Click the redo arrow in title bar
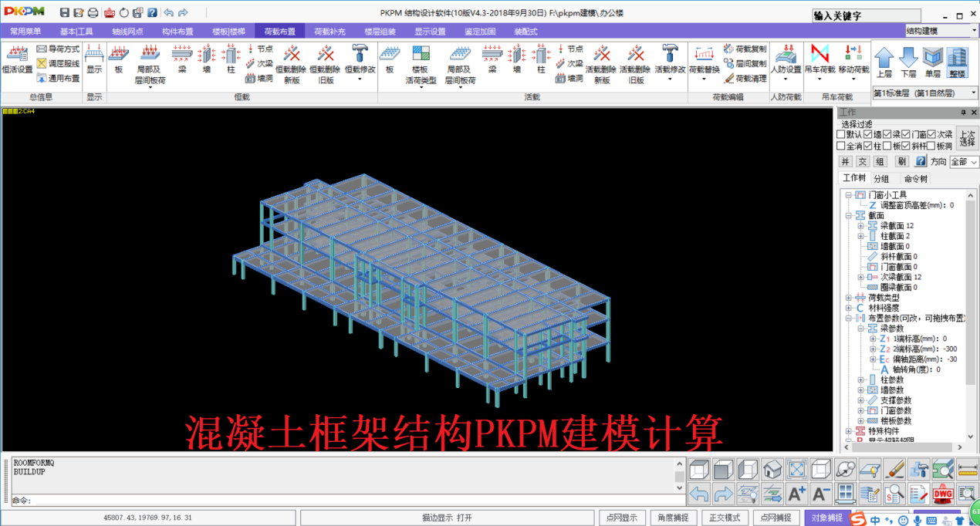The height and width of the screenshot is (526, 980). click(183, 12)
